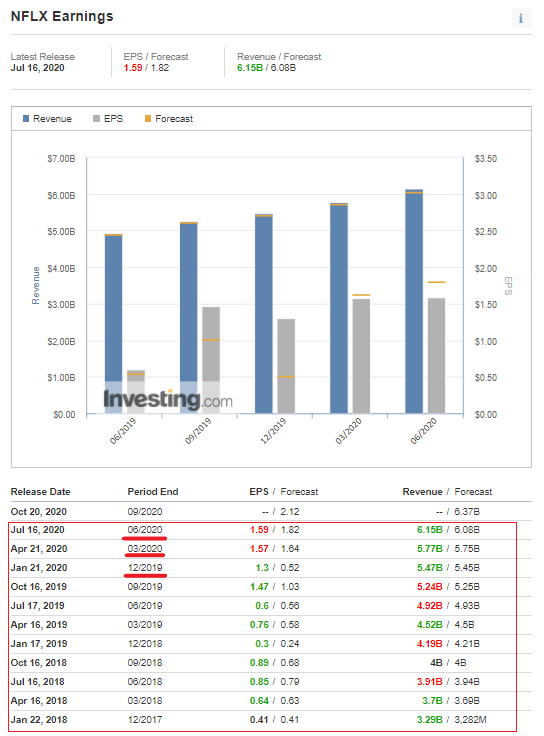The width and height of the screenshot is (544, 736).
Task: Click the info icon beside NFLX Earnings
Action: pos(521,18)
